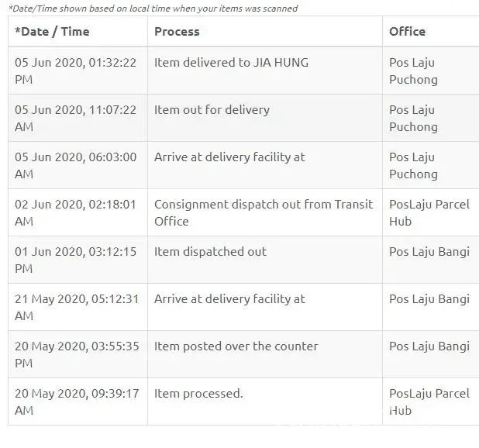Image resolution: width=479 pixels, height=448 pixels.
Task: Click the "Office" column header
Action: (407, 32)
